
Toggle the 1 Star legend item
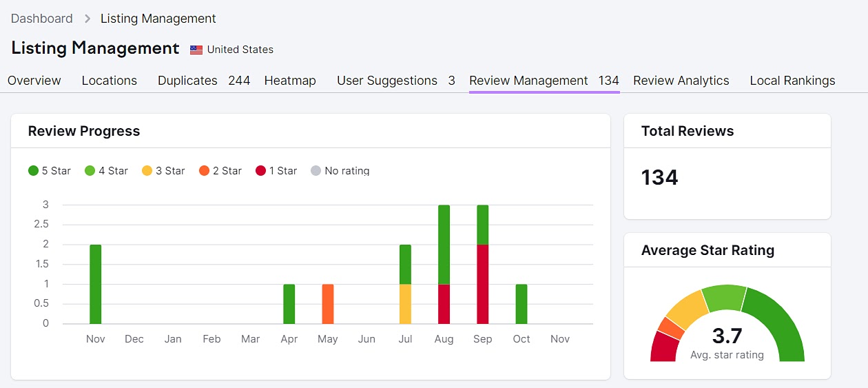click(276, 171)
